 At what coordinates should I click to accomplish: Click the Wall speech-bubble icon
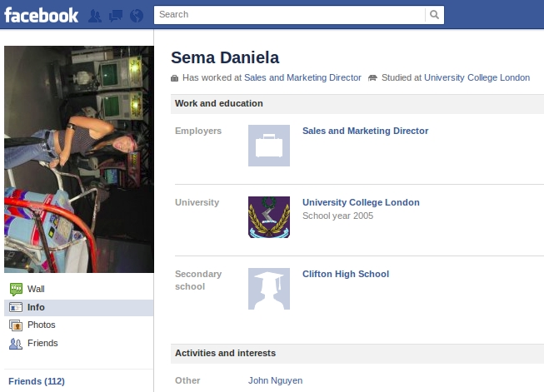click(x=16, y=289)
